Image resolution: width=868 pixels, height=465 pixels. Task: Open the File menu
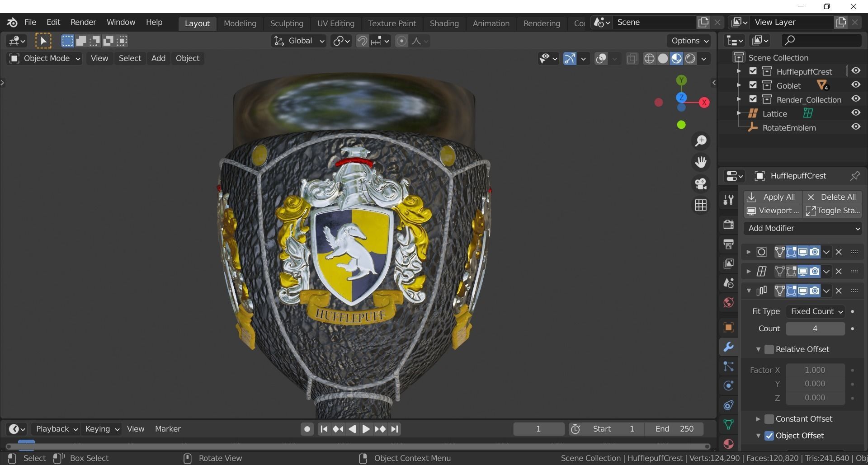pyautogui.click(x=30, y=22)
